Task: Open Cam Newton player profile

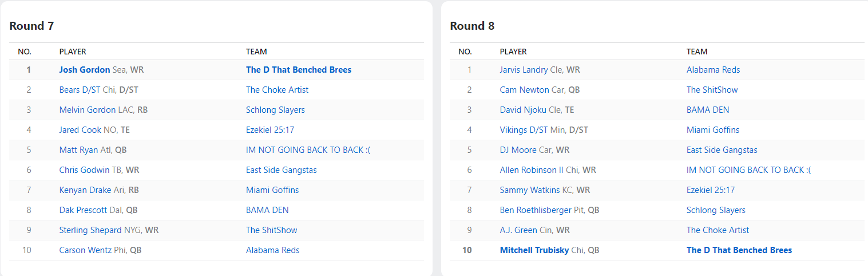Action: [524, 90]
